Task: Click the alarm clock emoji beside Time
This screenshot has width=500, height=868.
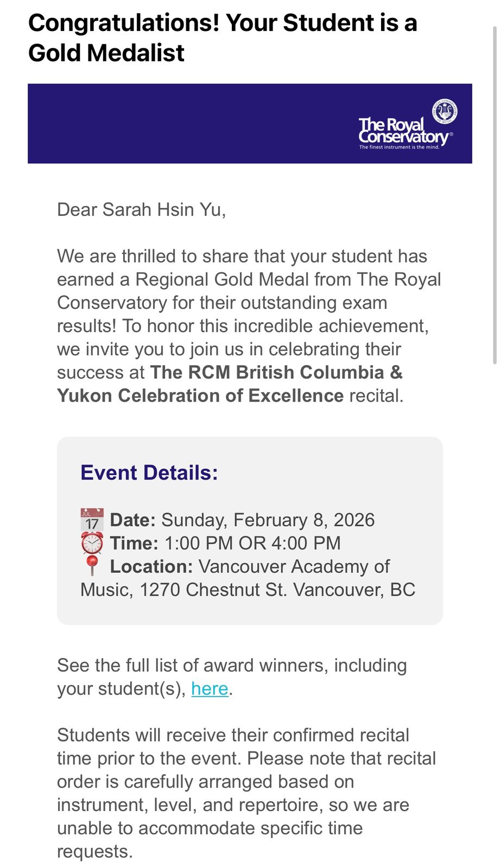Action: coord(92,543)
